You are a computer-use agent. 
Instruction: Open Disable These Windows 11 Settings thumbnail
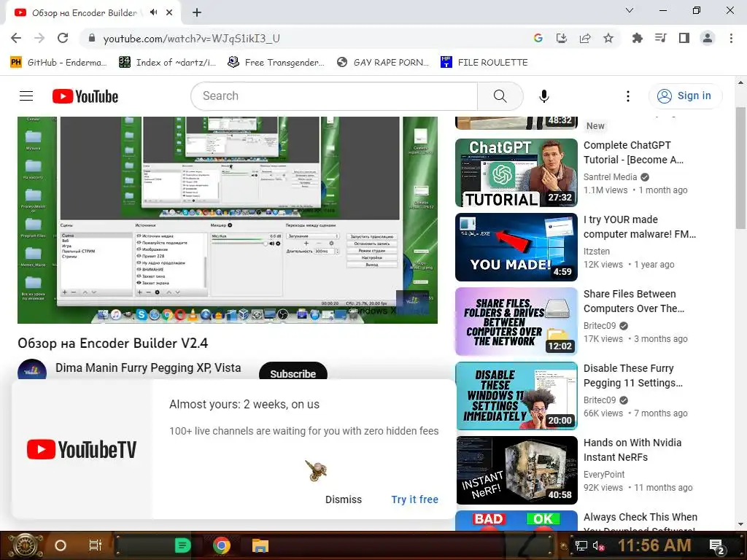pyautogui.click(x=516, y=396)
